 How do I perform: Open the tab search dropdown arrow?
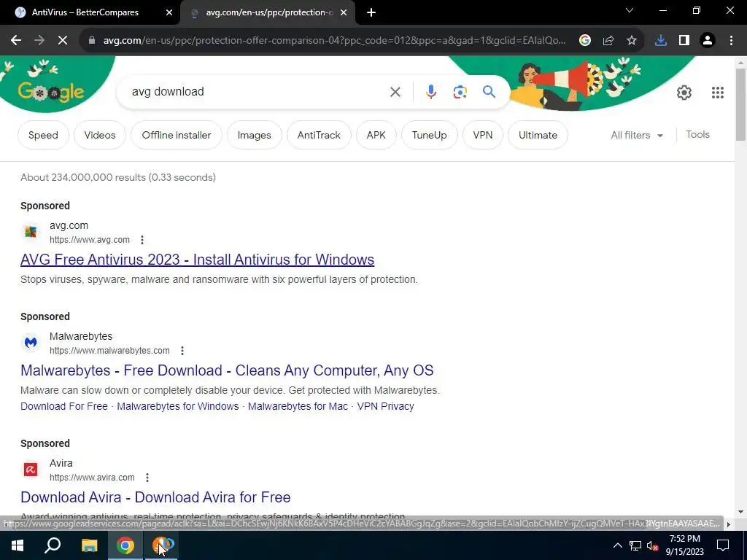(630, 10)
